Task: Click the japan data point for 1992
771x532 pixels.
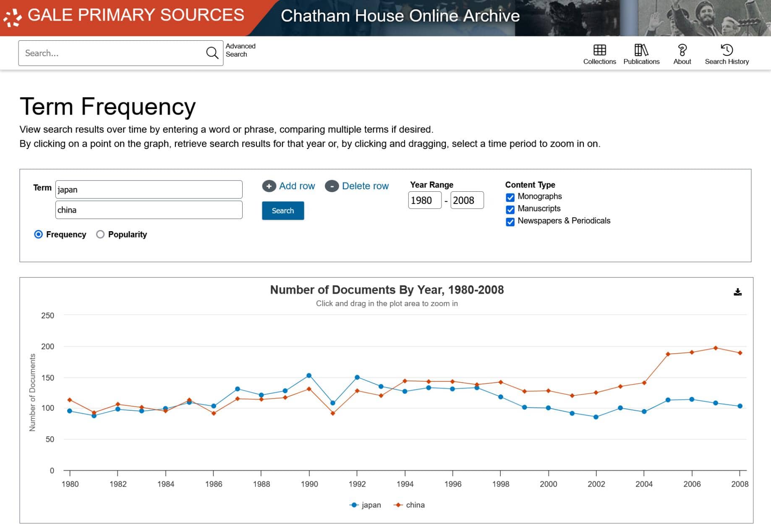Action: point(357,377)
